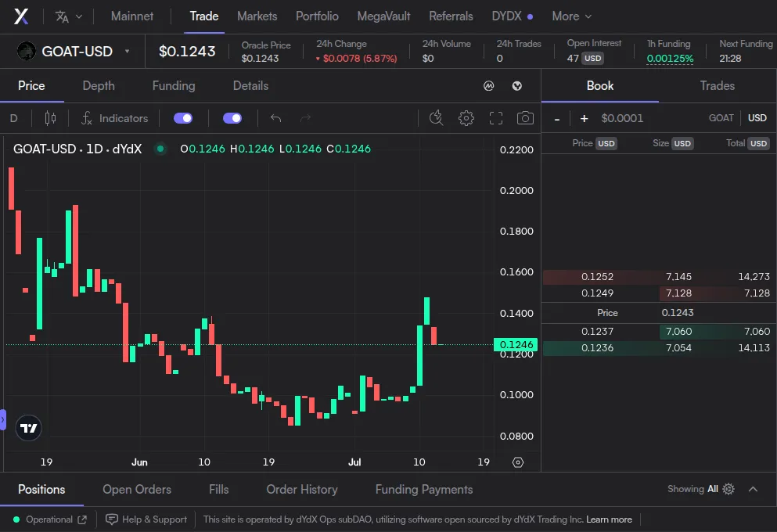Switch to the Trade tab
The height and width of the screenshot is (532, 777).
pos(203,16)
